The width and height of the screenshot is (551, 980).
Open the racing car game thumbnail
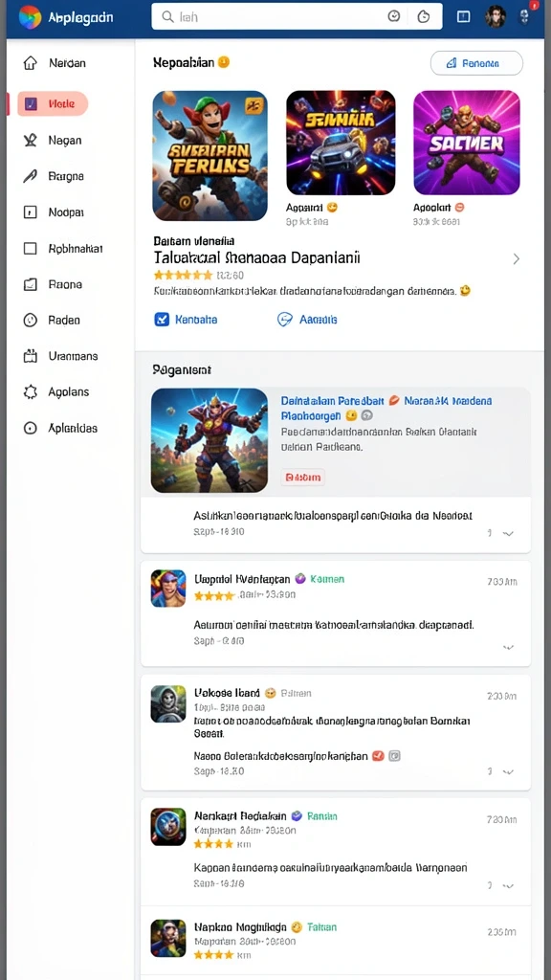pos(341,144)
